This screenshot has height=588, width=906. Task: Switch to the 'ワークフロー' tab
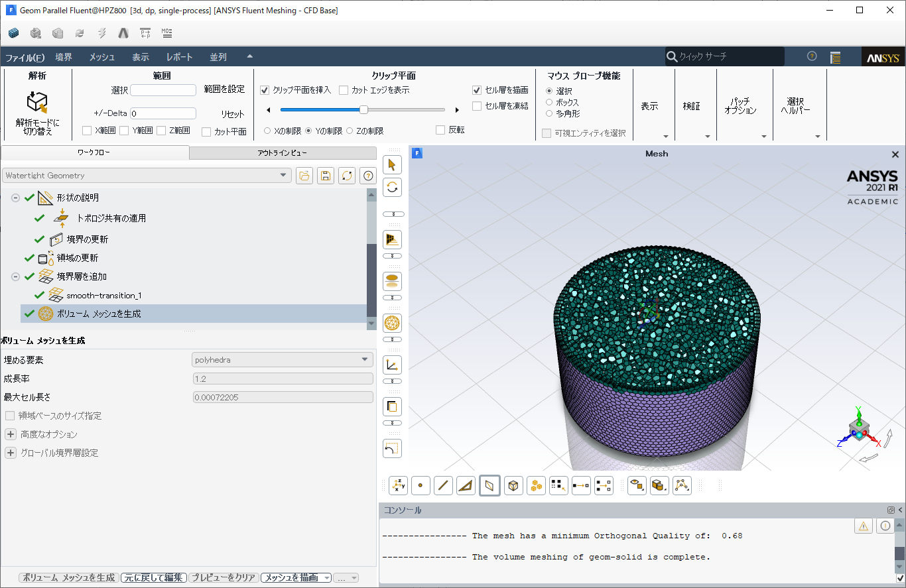point(94,152)
